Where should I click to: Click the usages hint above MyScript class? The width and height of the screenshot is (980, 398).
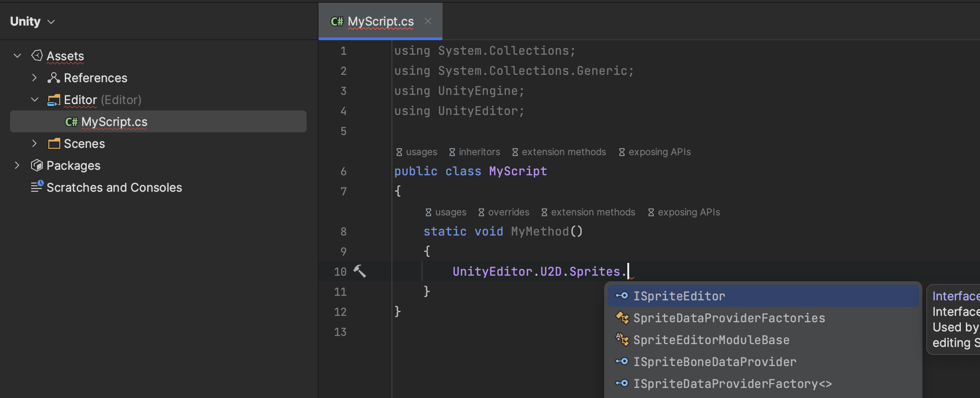[417, 152]
